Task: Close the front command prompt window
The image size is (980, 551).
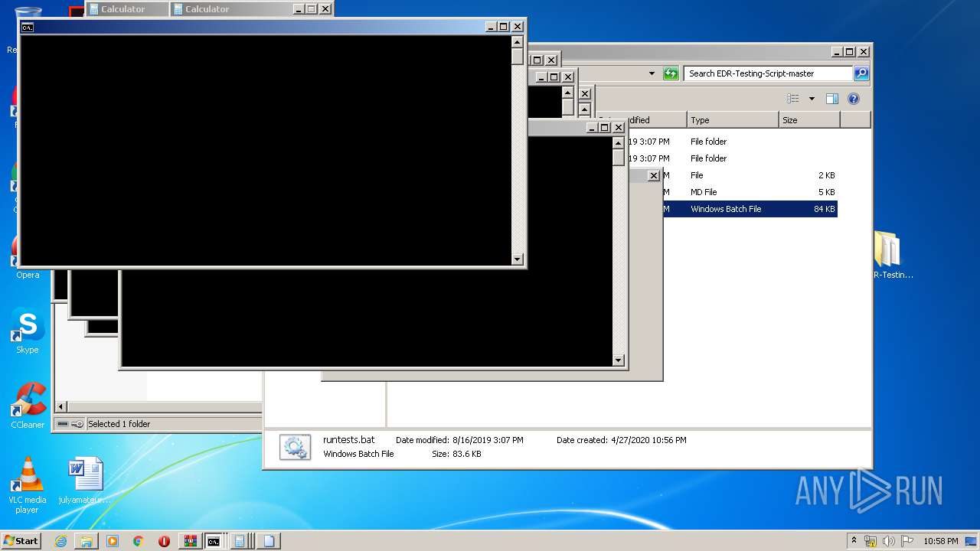Action: [518, 27]
